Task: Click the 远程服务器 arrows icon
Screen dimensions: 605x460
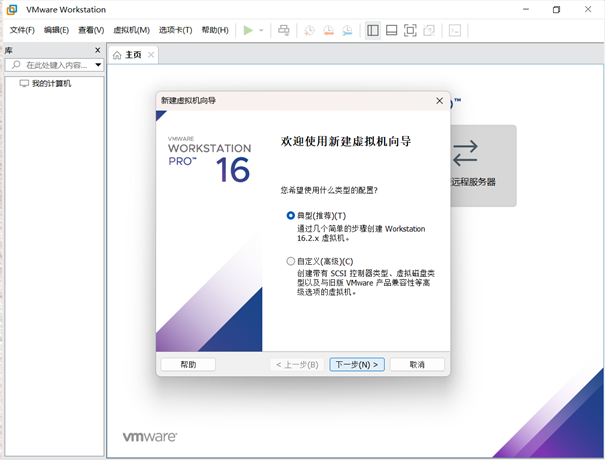Action: (465, 153)
